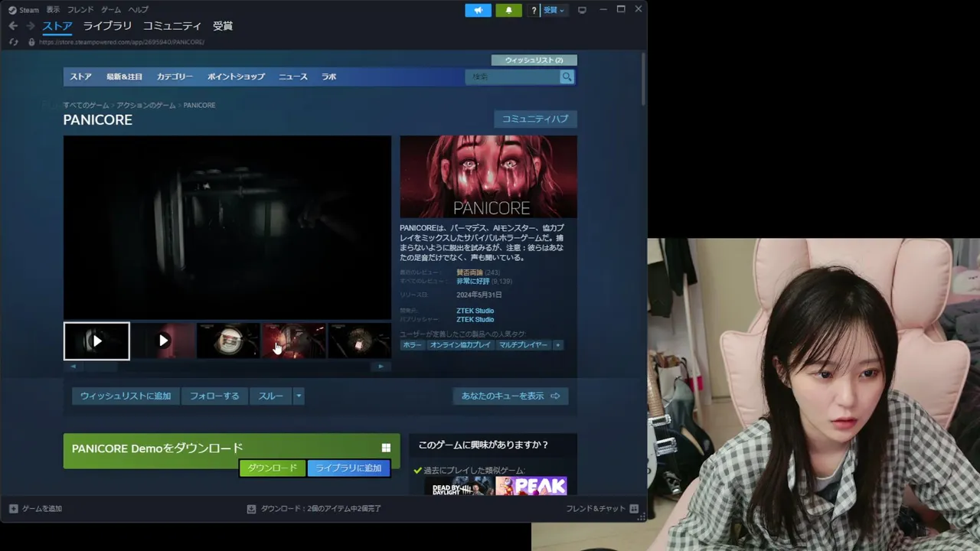Click the Windows platform icon on demo banner
This screenshot has width=980, height=551.
click(386, 448)
